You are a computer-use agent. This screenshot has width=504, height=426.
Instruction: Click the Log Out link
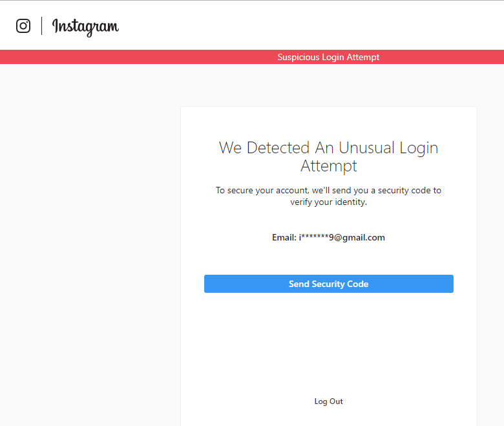point(328,401)
